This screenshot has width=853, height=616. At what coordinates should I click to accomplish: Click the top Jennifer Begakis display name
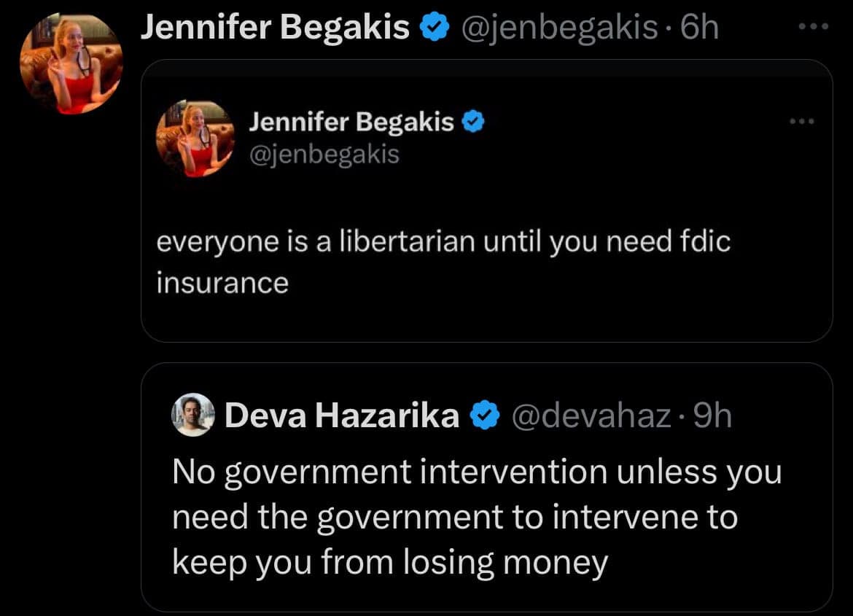[x=274, y=28]
